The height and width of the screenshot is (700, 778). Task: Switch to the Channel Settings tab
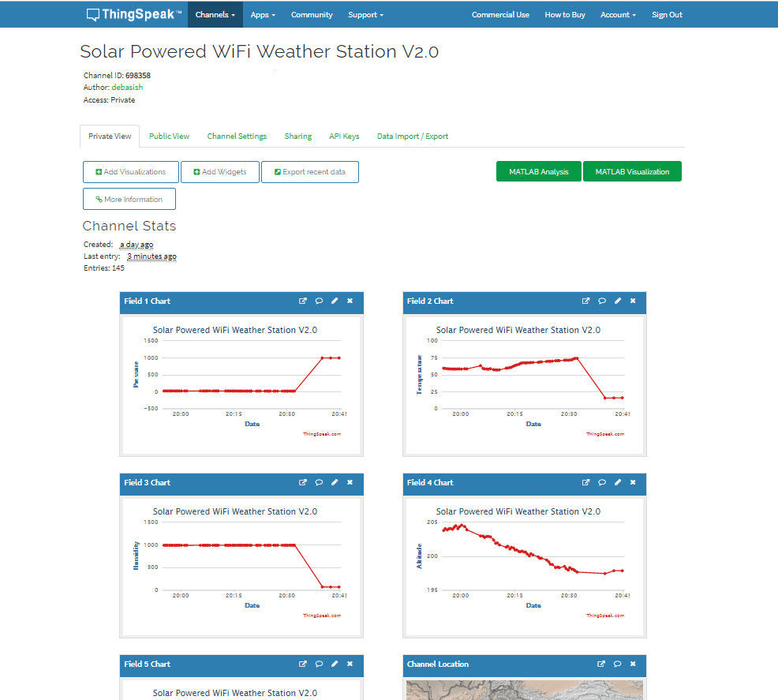(x=237, y=136)
